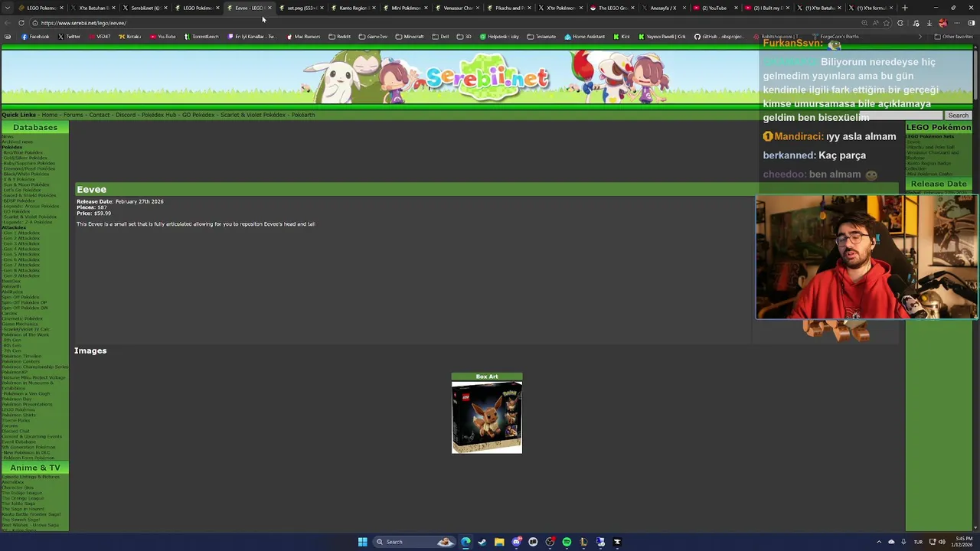Open the browser downloads icon
Image resolution: width=980 pixels, height=551 pixels.
tap(931, 23)
